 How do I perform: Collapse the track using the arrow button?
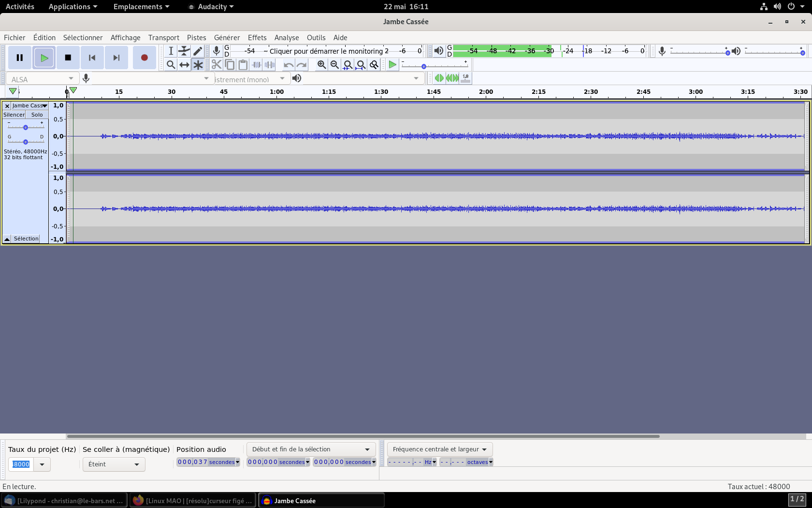7,239
